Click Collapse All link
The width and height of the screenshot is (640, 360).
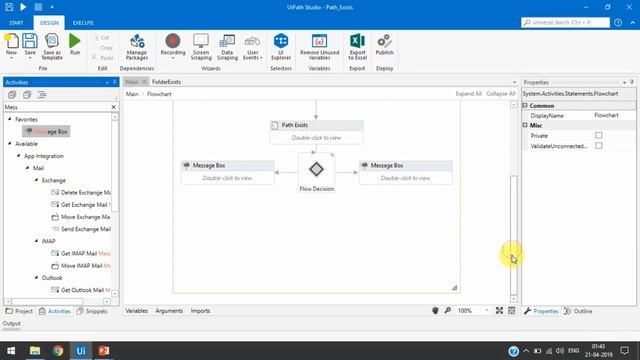(x=500, y=94)
